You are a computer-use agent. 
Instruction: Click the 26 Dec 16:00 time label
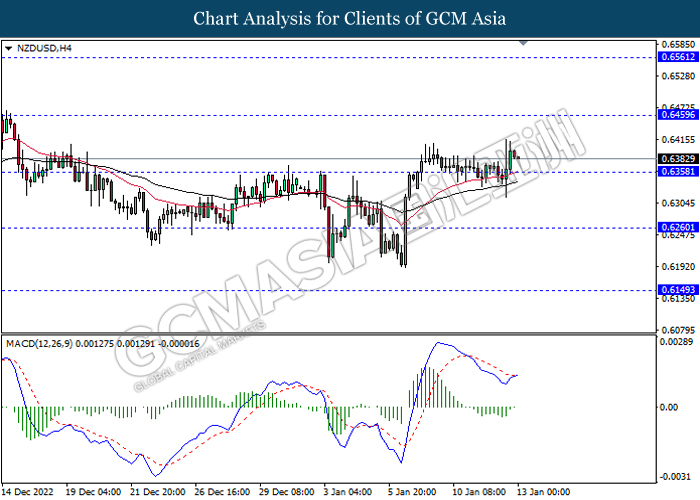222,492
